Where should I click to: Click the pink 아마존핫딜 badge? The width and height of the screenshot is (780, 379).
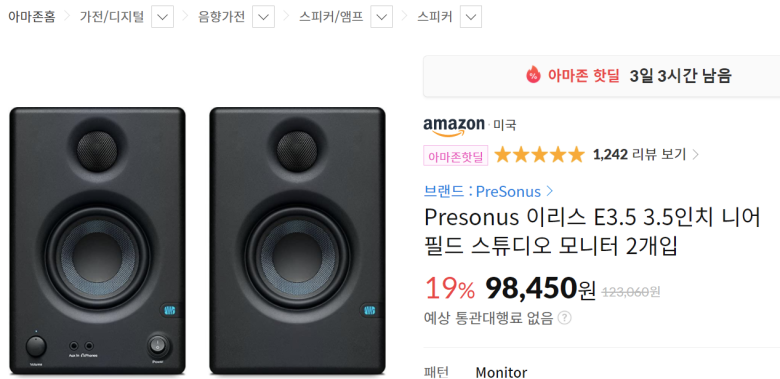coord(456,155)
